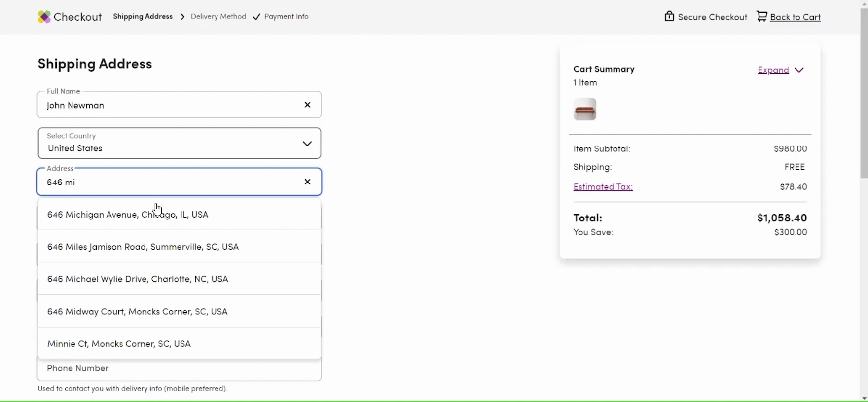Choose 646 Michael Wylie Drive, Charlotte

pyautogui.click(x=138, y=279)
